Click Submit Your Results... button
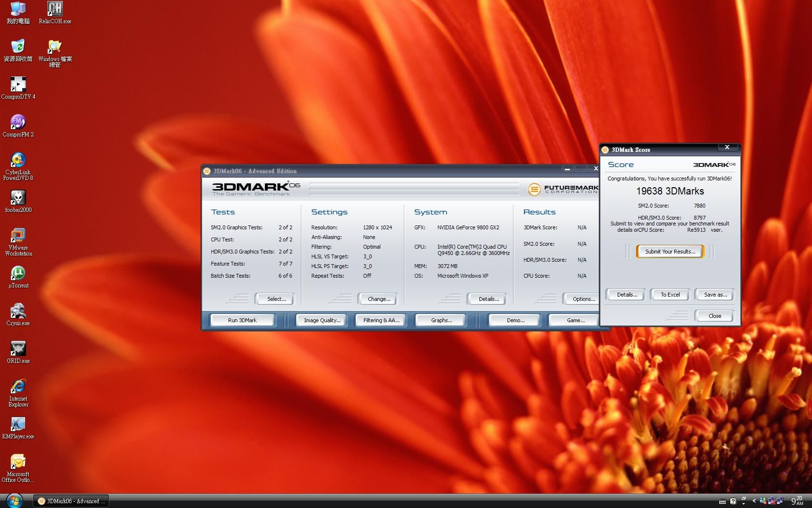This screenshot has height=508, width=812. click(670, 252)
